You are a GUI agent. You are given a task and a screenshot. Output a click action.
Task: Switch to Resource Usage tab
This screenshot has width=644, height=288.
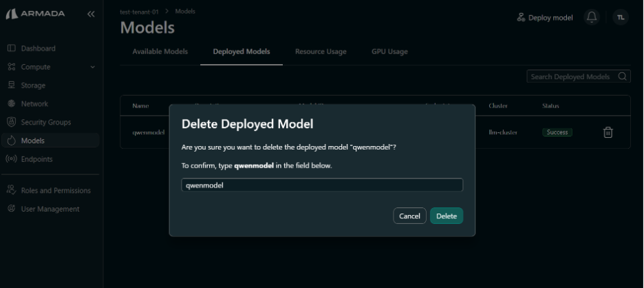pyautogui.click(x=321, y=52)
